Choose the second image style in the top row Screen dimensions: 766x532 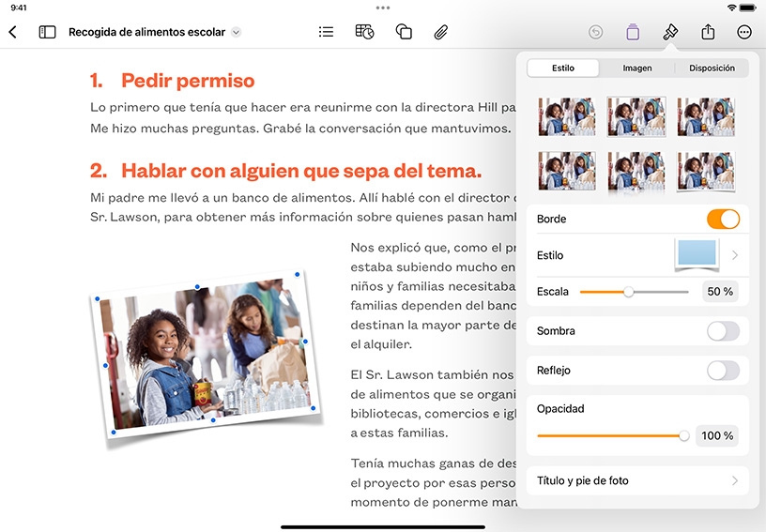[x=636, y=116]
